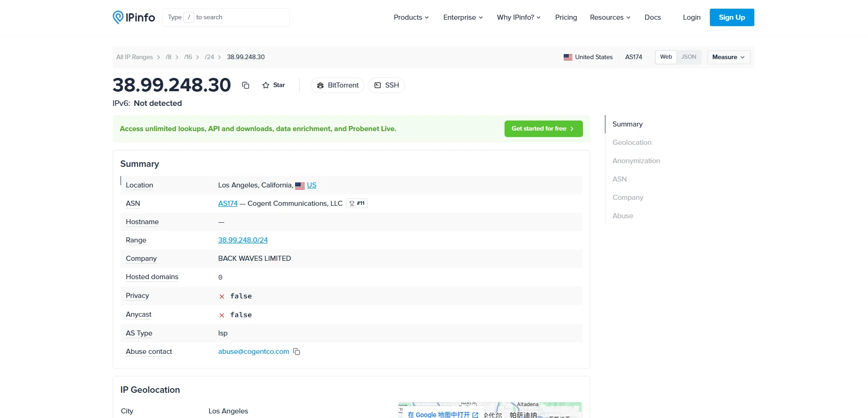Open the Enterprise menu
868x418 pixels.
coord(463,17)
